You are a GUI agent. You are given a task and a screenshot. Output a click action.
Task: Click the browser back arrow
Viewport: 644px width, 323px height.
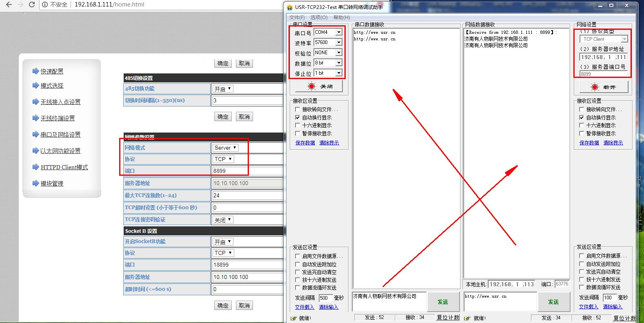pos(9,5)
